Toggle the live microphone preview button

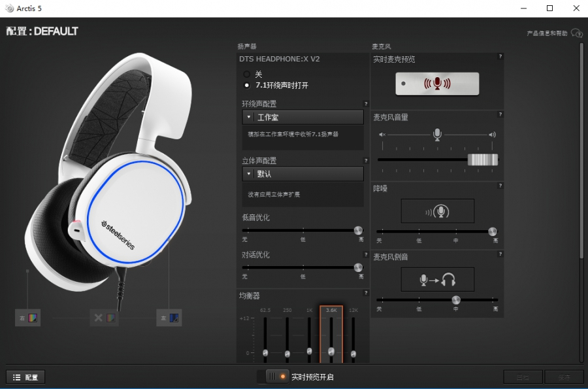point(437,84)
